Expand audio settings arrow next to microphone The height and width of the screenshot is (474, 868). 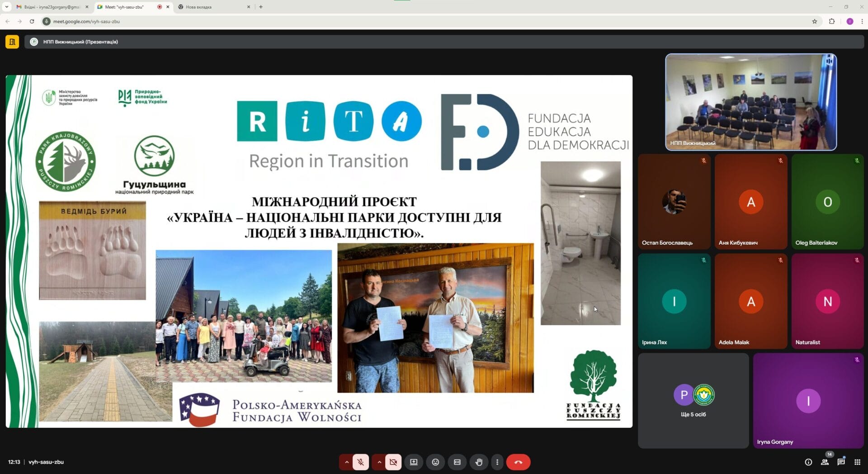[347, 462]
